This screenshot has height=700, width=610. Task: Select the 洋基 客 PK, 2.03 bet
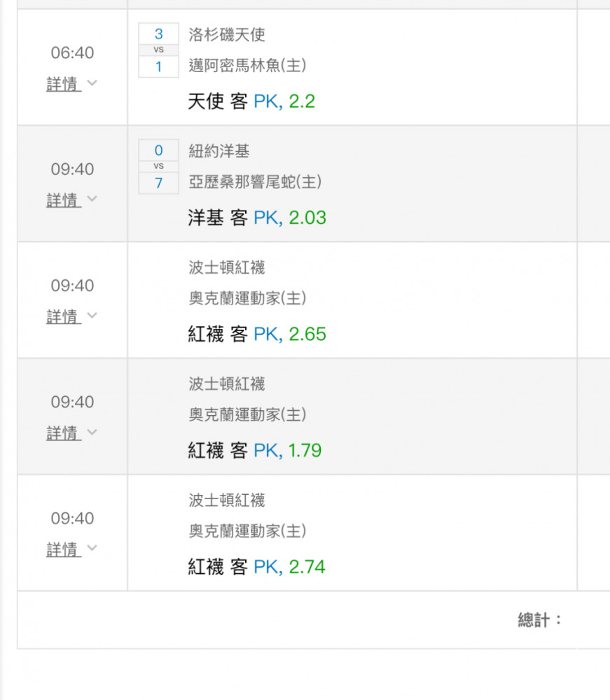(x=257, y=218)
